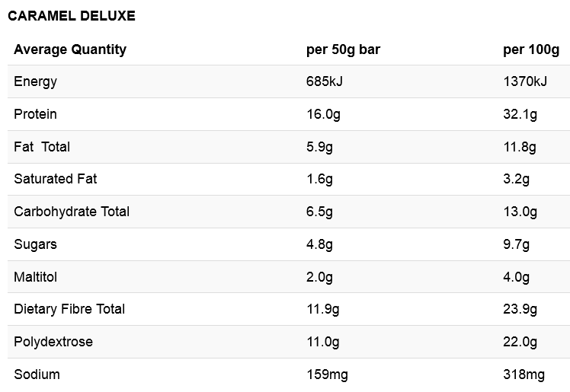The height and width of the screenshot is (392, 570).
Task: Click the 13.0g carbohydrate value
Action: point(520,212)
